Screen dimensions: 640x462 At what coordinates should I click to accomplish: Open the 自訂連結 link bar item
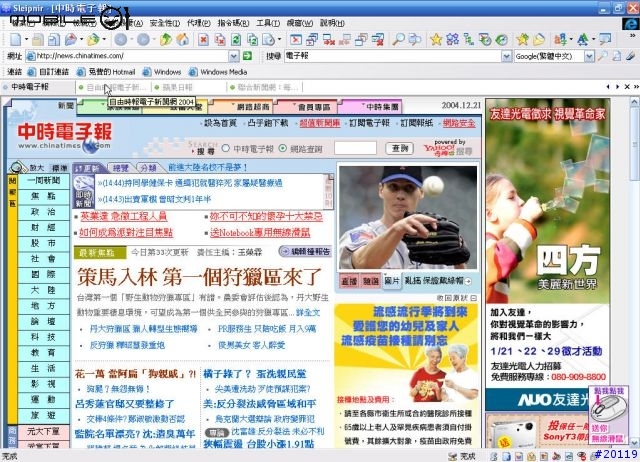pyautogui.click(x=48, y=72)
